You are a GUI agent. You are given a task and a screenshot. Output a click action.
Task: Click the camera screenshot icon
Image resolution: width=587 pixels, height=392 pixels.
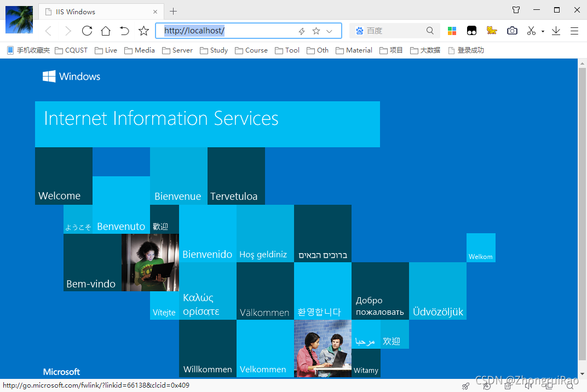tap(512, 31)
